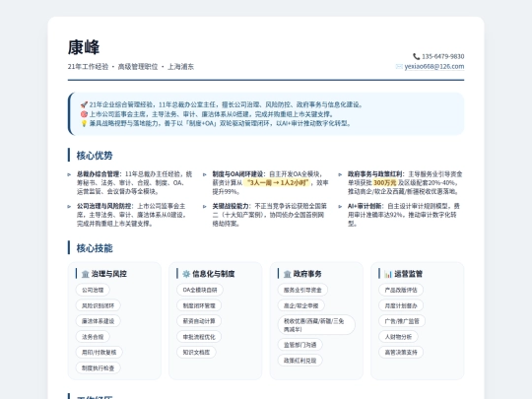
Task: Select the 薪资自动计算 skill tag
Action: [199, 321]
